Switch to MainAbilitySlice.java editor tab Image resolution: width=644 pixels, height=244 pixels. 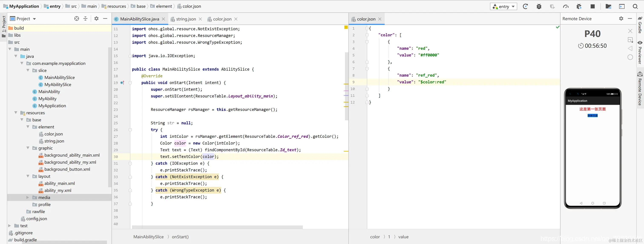(139, 19)
